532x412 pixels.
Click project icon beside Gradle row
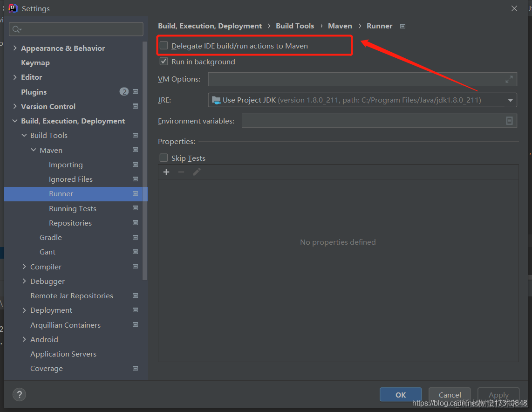click(x=136, y=237)
